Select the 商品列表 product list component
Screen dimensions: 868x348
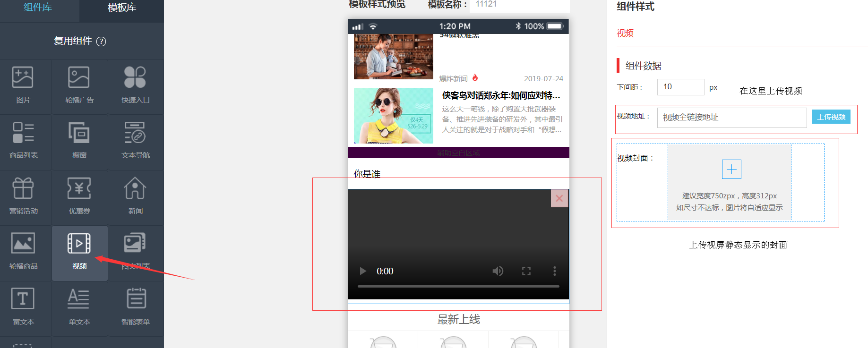point(23,140)
